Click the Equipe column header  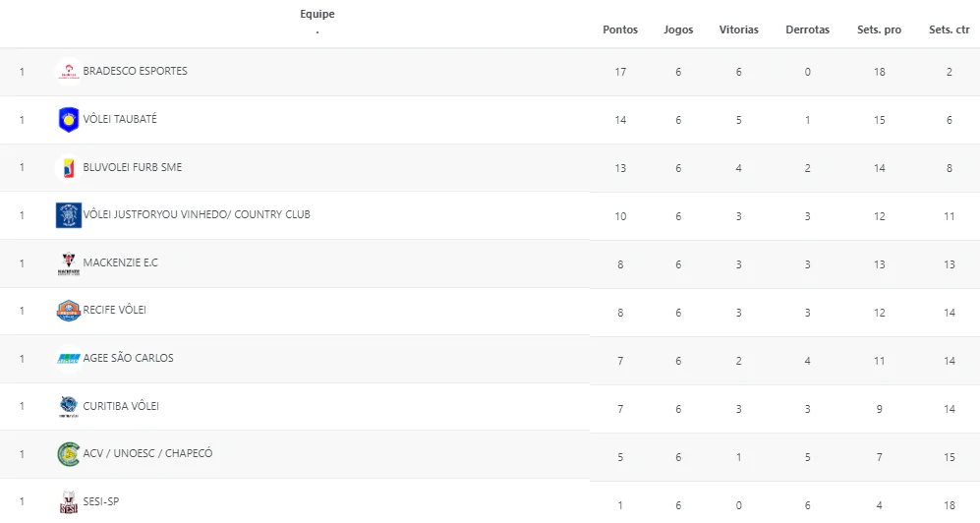click(317, 15)
